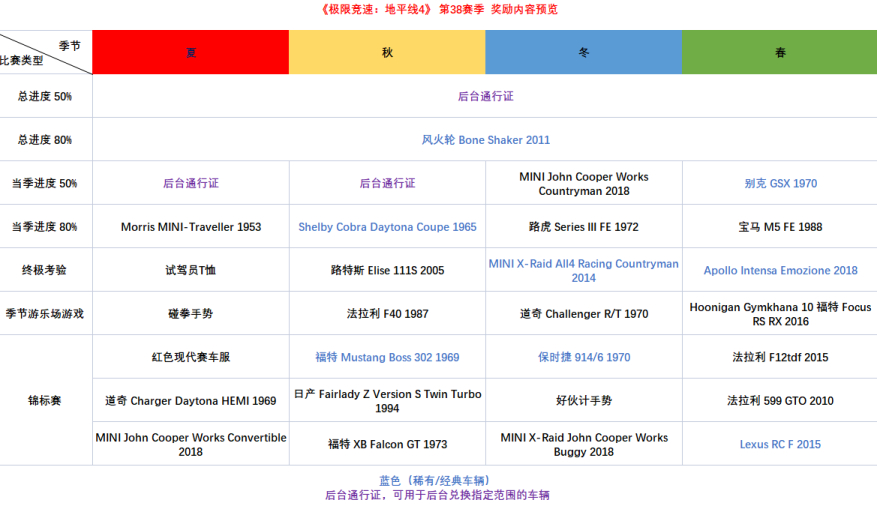Click 紅色现代赛车服 reward cell

coord(191,357)
